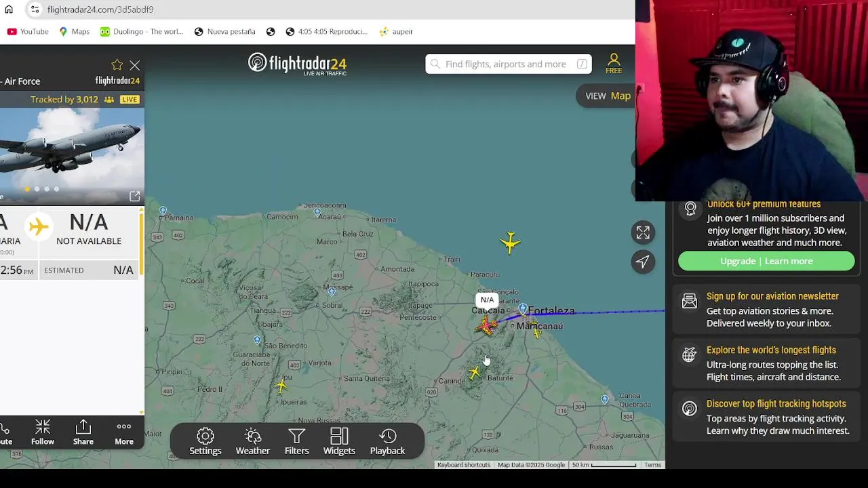
Task: Click the ESTIMATED N/A arrival value
Action: [x=123, y=270]
